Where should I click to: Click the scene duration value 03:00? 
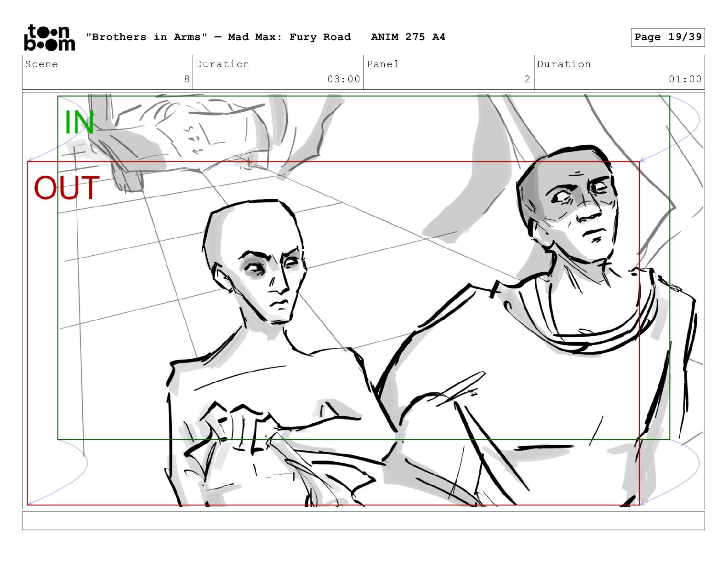click(x=344, y=79)
